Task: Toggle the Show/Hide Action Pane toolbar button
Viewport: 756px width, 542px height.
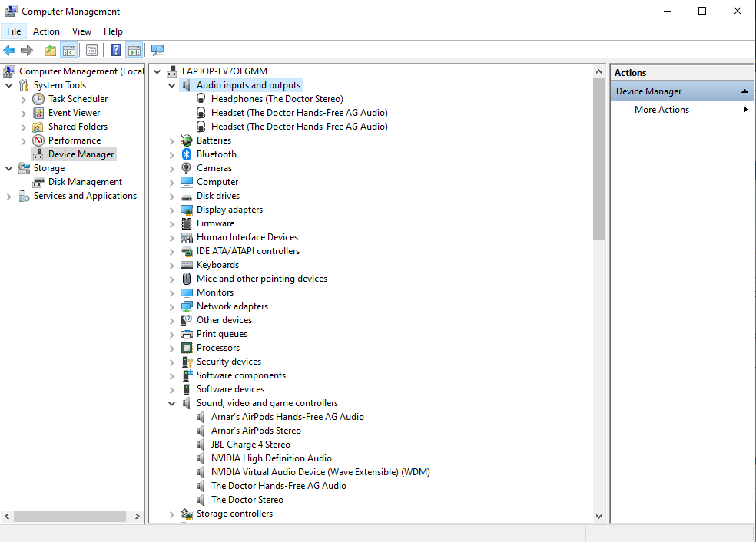Action: coord(134,50)
